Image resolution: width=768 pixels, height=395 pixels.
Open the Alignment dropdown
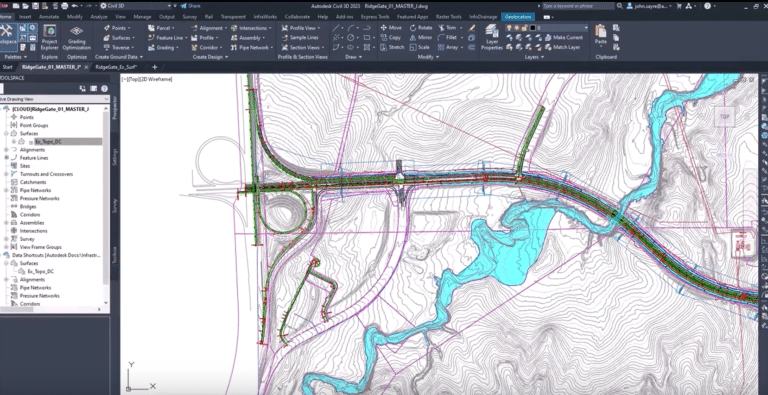(x=209, y=28)
